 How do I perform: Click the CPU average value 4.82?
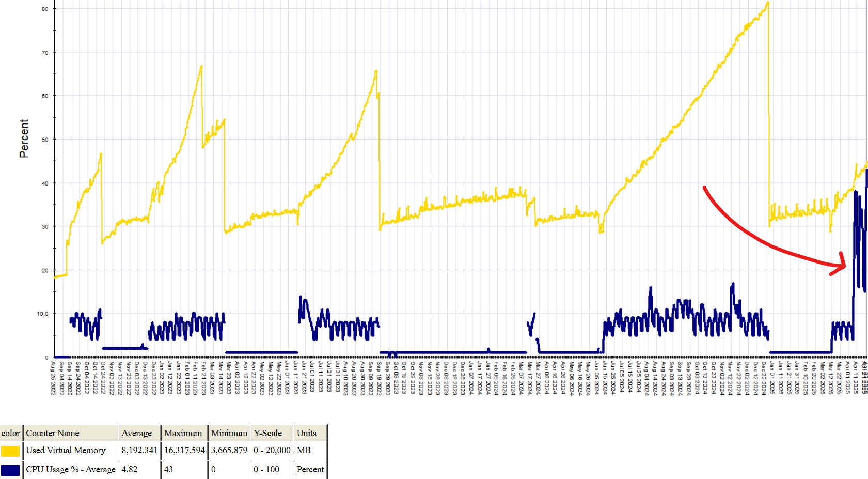[x=130, y=469]
